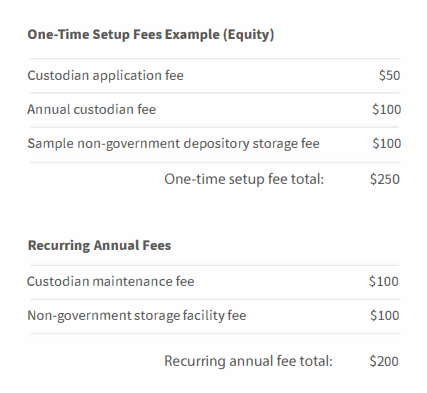
Task: Select the $200 recurring annual total
Action: pos(384,361)
